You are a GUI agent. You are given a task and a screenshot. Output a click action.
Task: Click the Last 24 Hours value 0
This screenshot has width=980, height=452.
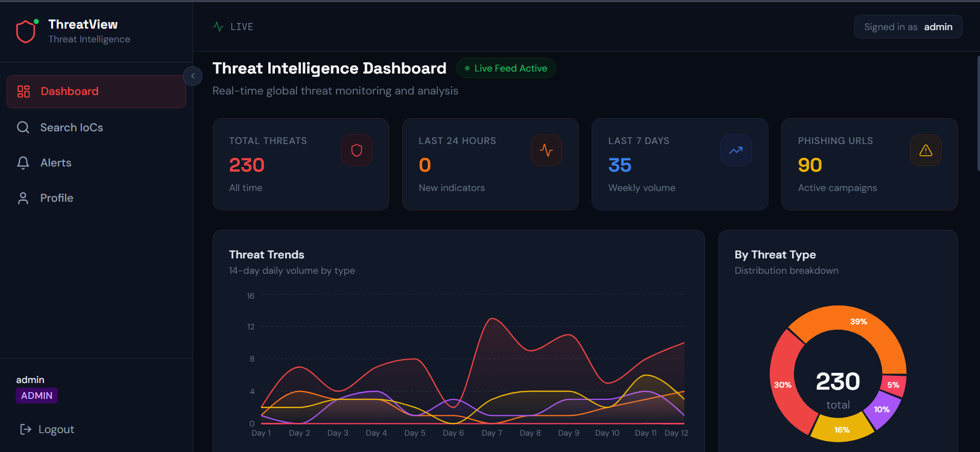coord(425,165)
